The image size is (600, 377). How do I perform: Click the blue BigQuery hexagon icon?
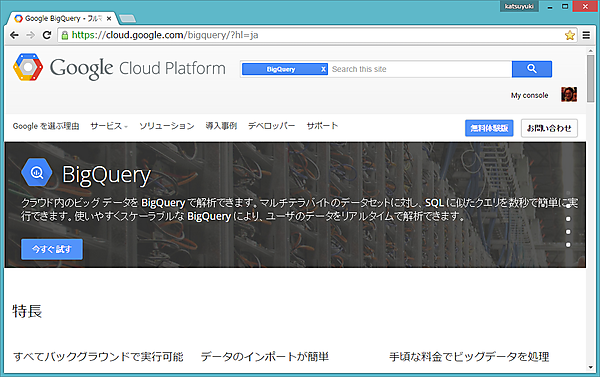[37, 173]
